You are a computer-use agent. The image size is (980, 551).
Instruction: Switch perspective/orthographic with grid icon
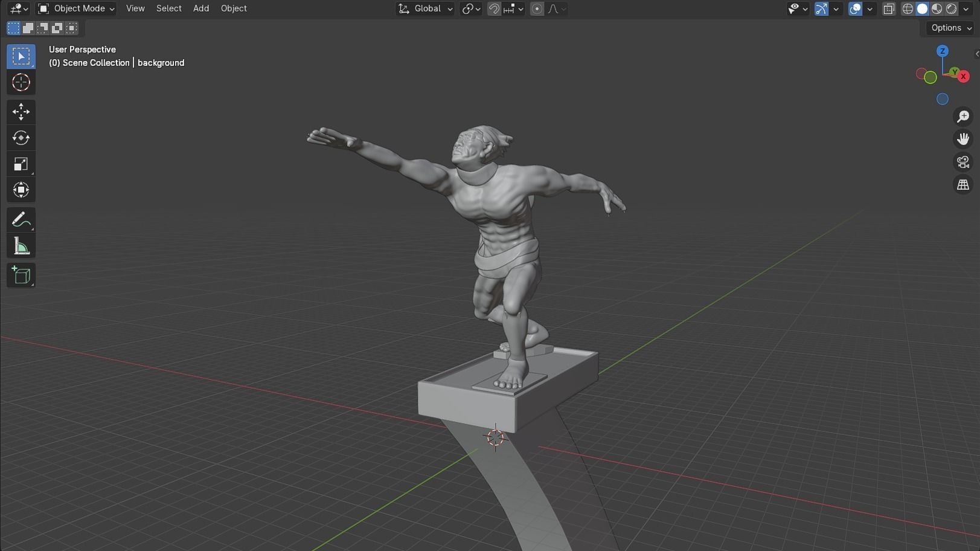pyautogui.click(x=963, y=185)
